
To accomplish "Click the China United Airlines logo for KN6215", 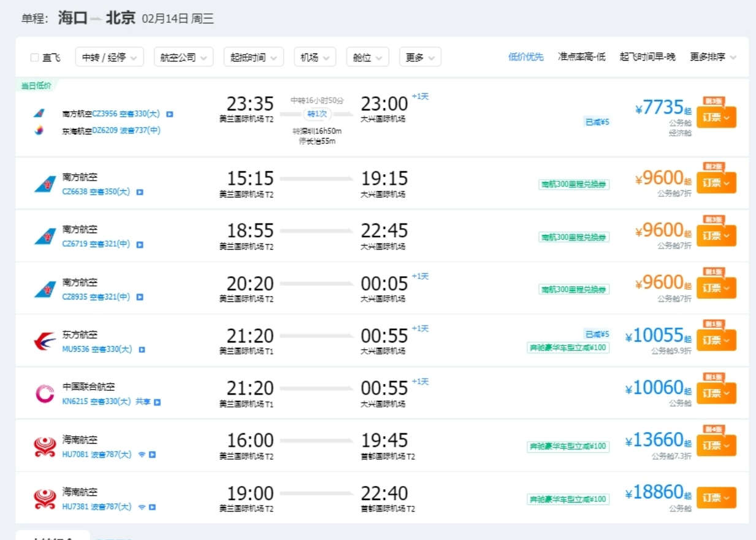I will 45,394.
